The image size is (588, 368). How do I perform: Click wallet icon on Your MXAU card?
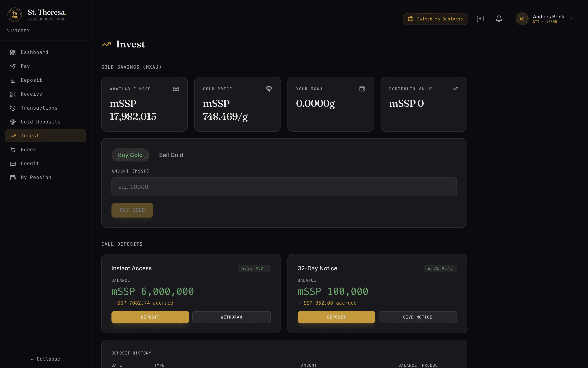click(x=362, y=89)
